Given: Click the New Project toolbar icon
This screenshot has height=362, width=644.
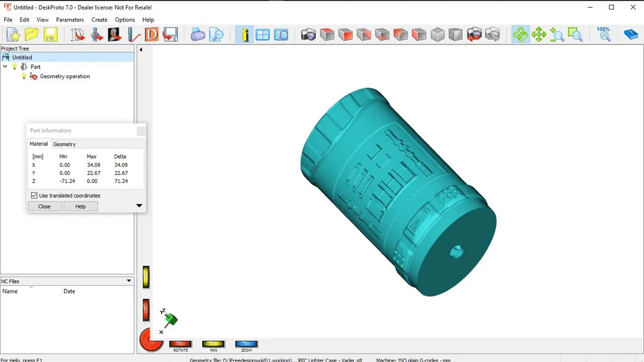Looking at the screenshot, I should [x=13, y=35].
